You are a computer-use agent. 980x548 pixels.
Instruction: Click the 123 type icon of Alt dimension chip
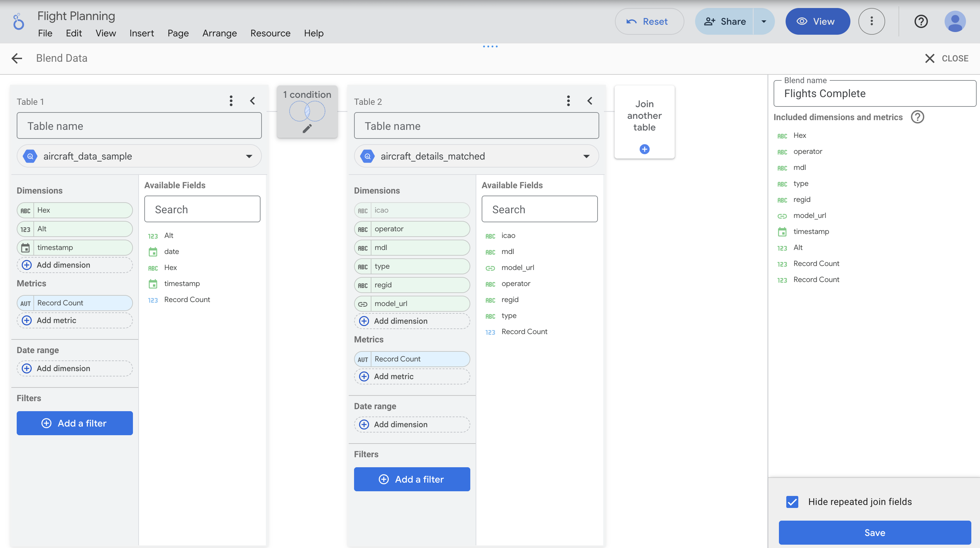pos(25,229)
